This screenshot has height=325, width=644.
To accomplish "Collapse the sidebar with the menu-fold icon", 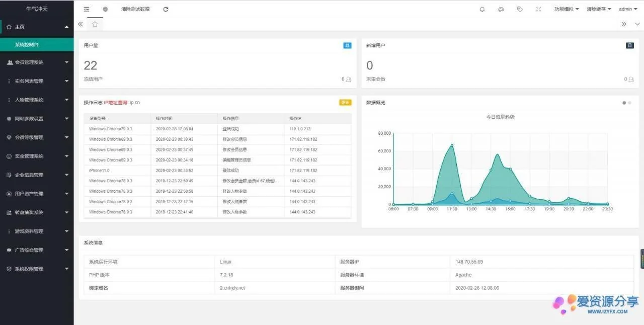I will [x=87, y=9].
